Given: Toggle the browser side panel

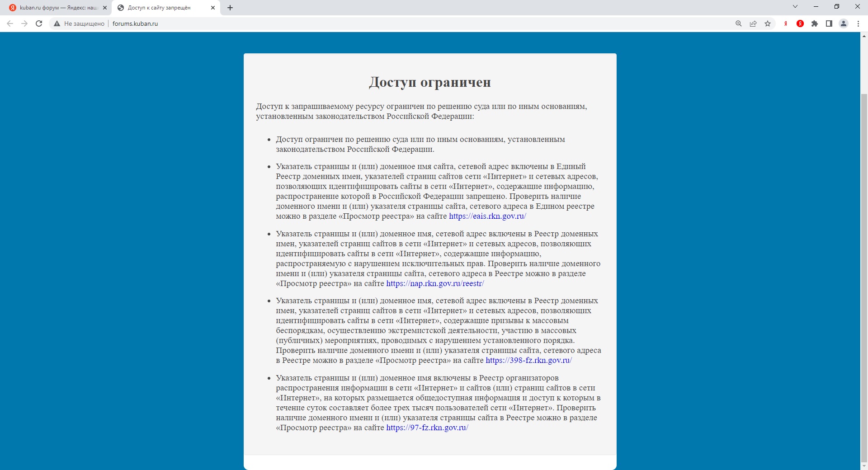Looking at the screenshot, I should 829,23.
